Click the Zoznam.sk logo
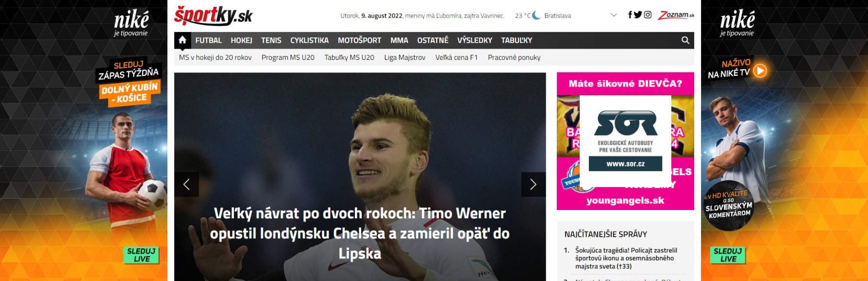This screenshot has width=868, height=281. pos(676,15)
